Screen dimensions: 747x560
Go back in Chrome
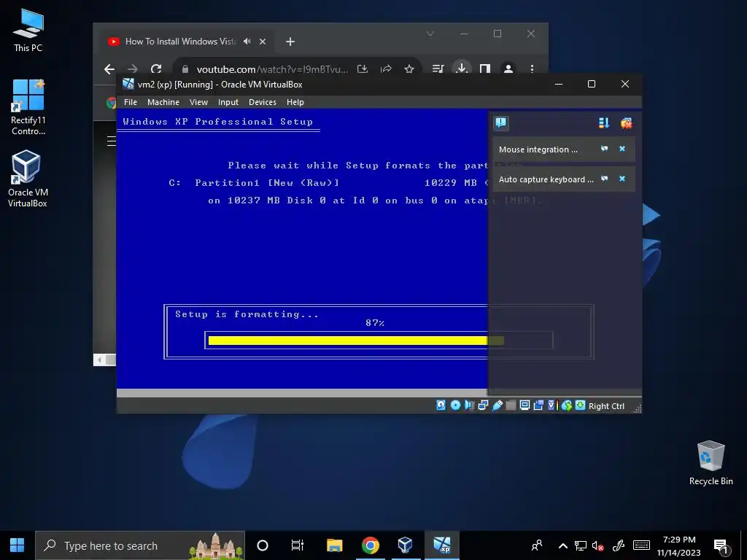point(109,69)
